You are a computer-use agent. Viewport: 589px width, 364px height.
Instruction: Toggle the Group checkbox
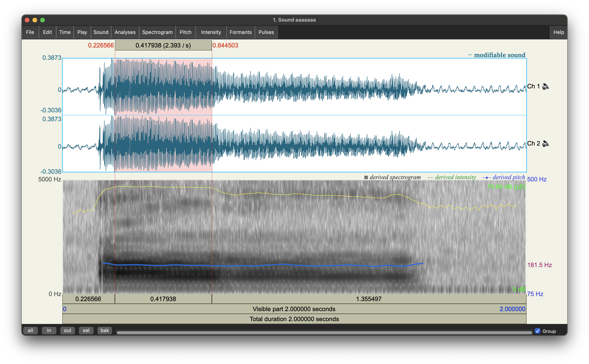click(537, 331)
